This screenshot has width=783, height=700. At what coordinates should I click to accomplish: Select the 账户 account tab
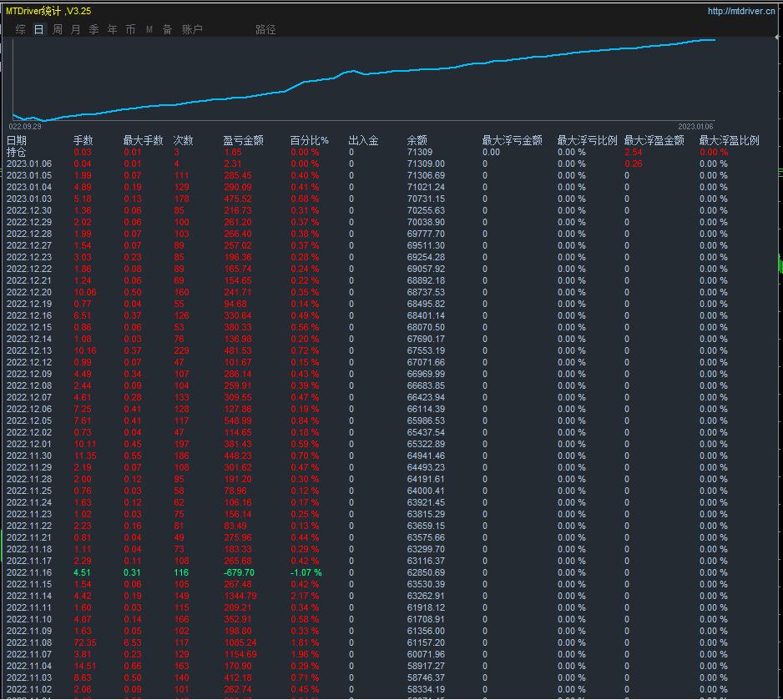pyautogui.click(x=192, y=29)
